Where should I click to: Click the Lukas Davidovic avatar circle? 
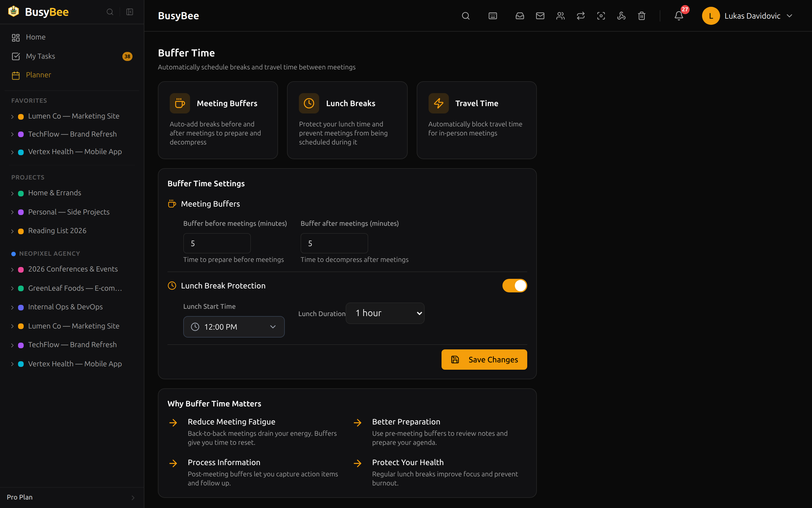[711, 16]
